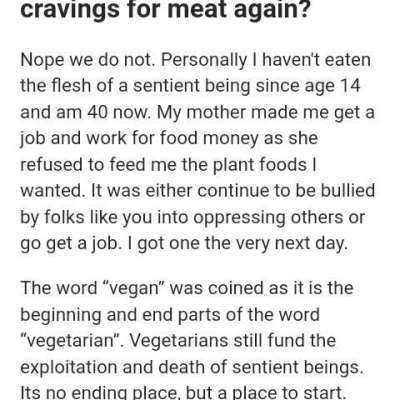Image resolution: width=400 pixels, height=400 pixels.
Task: Click the text 'and am 40 now.'
Action: (86, 112)
